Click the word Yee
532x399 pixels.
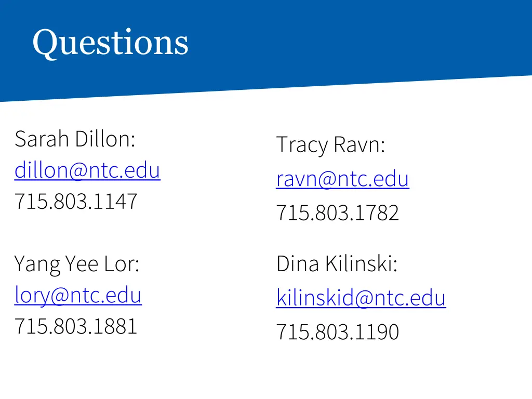(x=82, y=264)
